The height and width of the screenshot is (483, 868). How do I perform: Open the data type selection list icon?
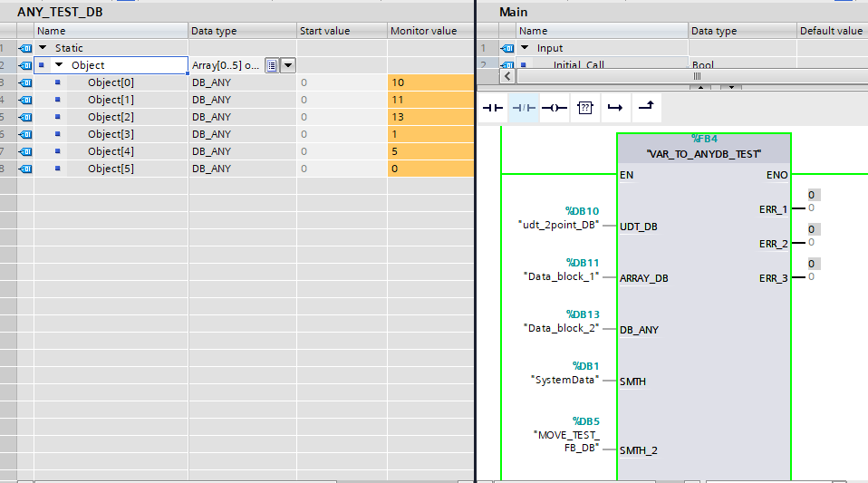click(272, 65)
